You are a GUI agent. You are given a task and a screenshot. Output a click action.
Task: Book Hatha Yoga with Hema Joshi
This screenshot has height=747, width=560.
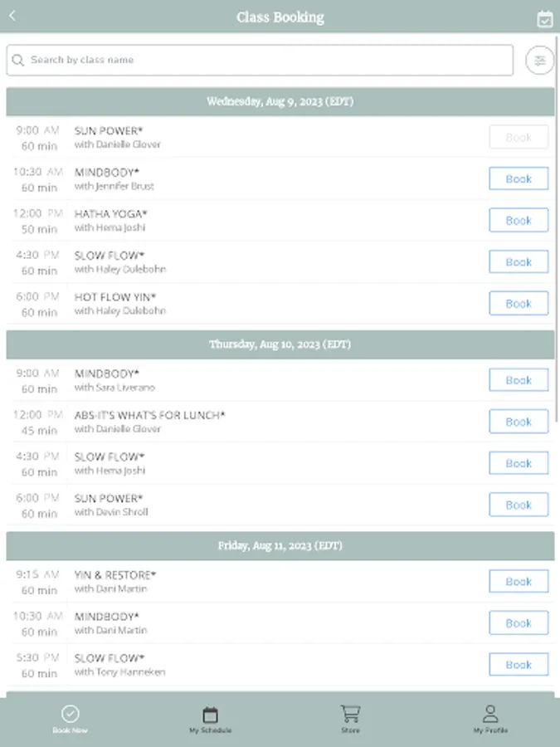(519, 220)
